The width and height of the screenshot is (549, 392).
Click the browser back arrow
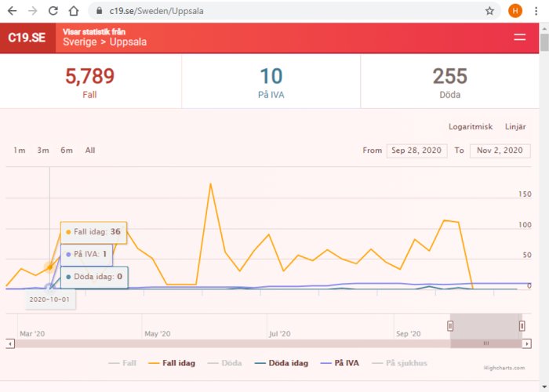(x=12, y=11)
